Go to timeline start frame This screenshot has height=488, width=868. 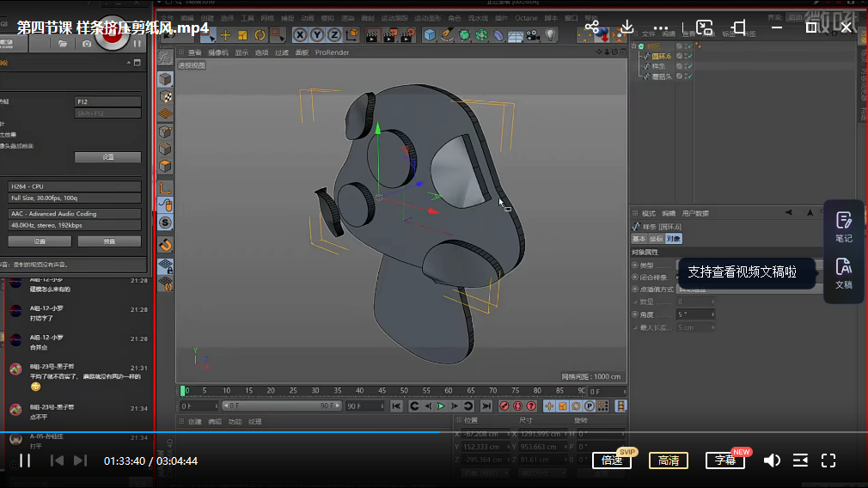click(x=396, y=406)
